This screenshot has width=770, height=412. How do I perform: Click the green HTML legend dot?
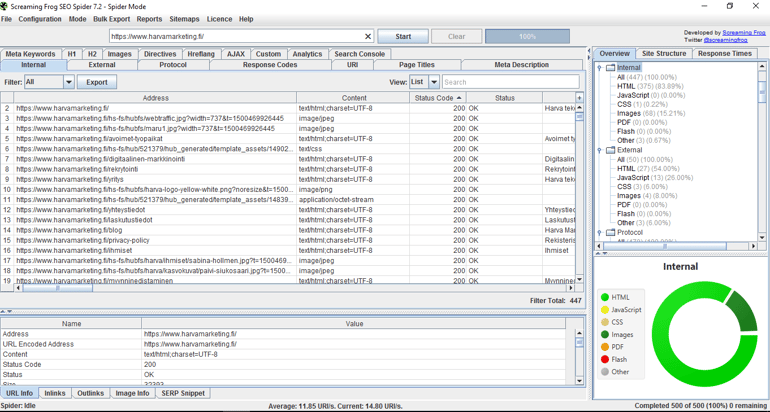click(x=605, y=297)
